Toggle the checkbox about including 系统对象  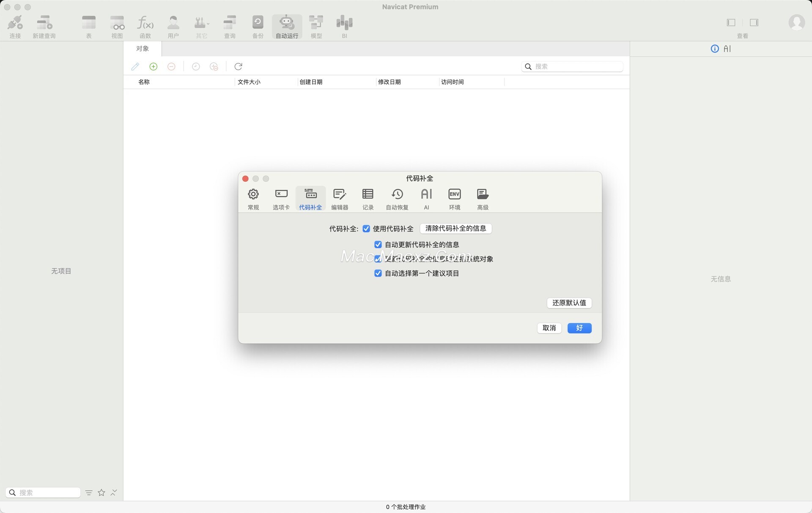pyautogui.click(x=378, y=259)
